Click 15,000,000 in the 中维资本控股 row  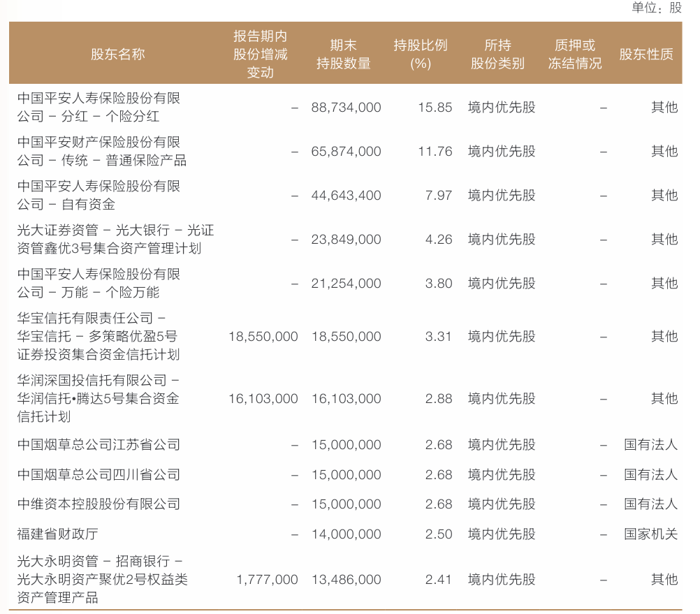tap(346, 504)
